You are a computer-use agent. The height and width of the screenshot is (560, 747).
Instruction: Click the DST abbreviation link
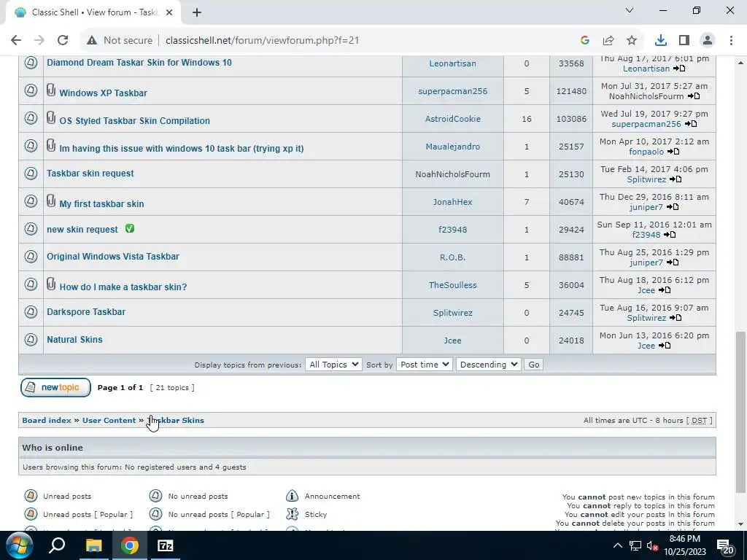[699, 421]
